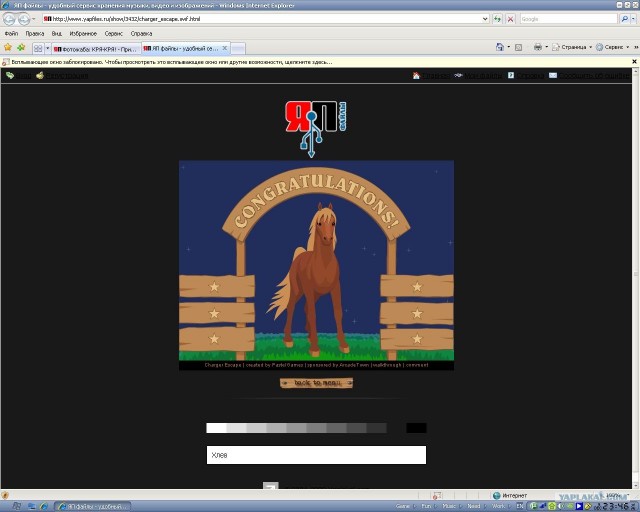
Task: Click the vertical page scrollbar
Action: (636, 278)
